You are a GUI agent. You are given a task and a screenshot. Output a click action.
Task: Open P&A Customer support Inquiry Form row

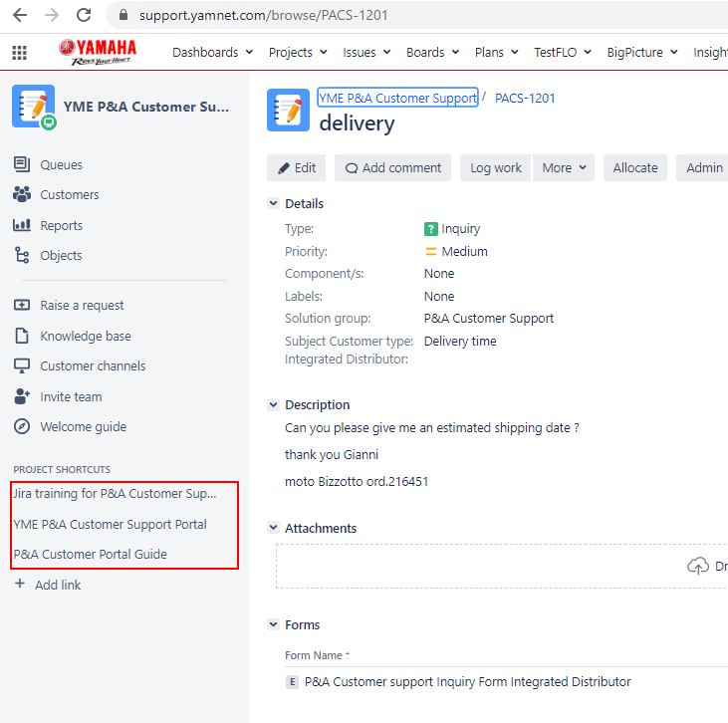(x=467, y=682)
